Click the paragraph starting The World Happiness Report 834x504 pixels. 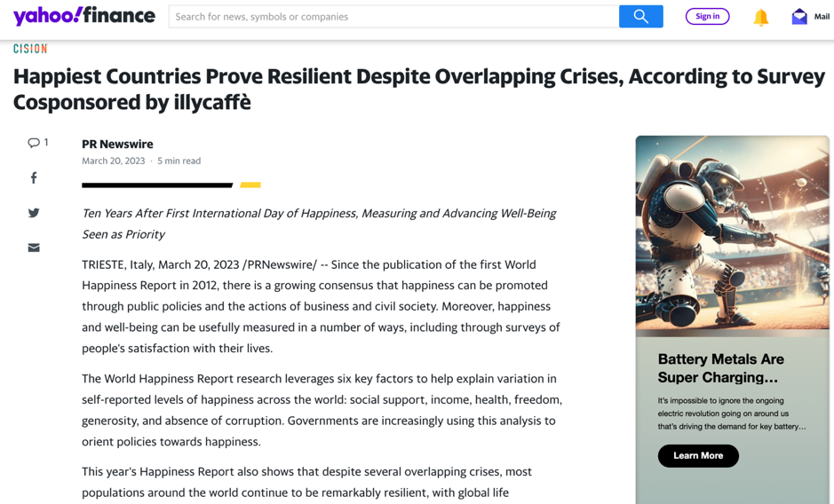[x=322, y=410]
